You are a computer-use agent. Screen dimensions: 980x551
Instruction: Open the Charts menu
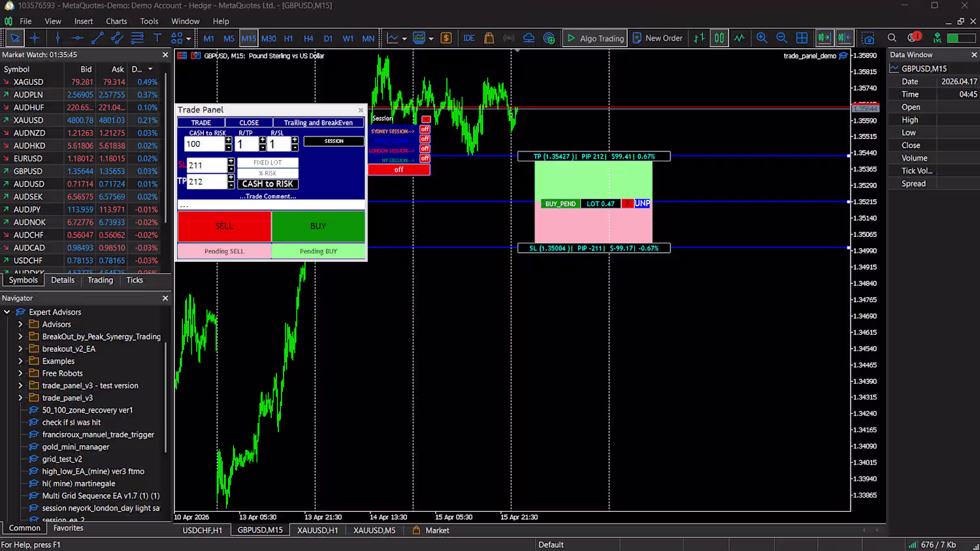pyautogui.click(x=116, y=22)
